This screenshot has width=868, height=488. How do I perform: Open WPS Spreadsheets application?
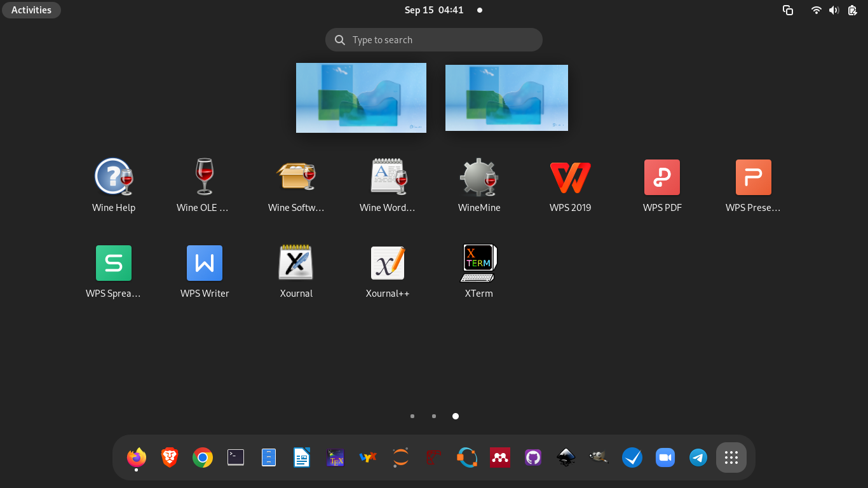(114, 263)
